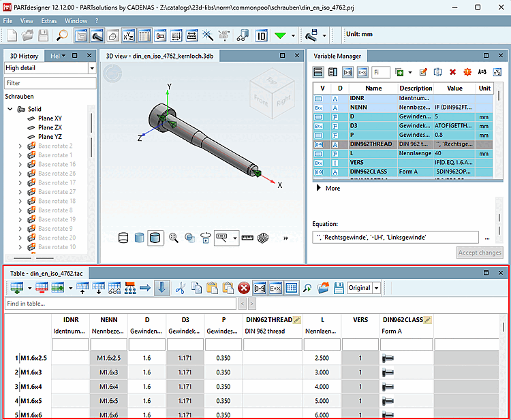Image resolution: width=511 pixels, height=420 pixels.
Task: Click red circle X icon in table toolbar
Action: [244, 288]
